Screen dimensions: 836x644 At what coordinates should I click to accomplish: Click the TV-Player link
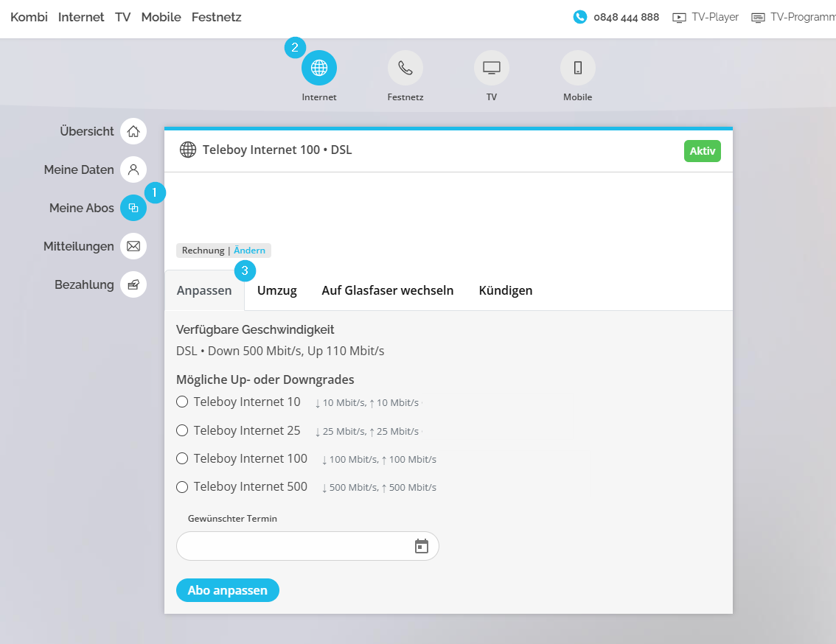click(x=715, y=17)
